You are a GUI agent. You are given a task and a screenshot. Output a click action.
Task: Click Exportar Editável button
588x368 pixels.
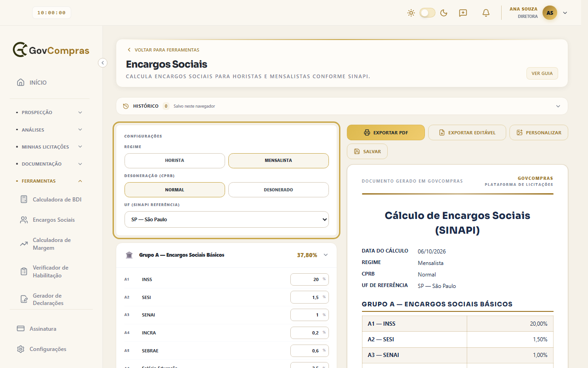point(467,132)
